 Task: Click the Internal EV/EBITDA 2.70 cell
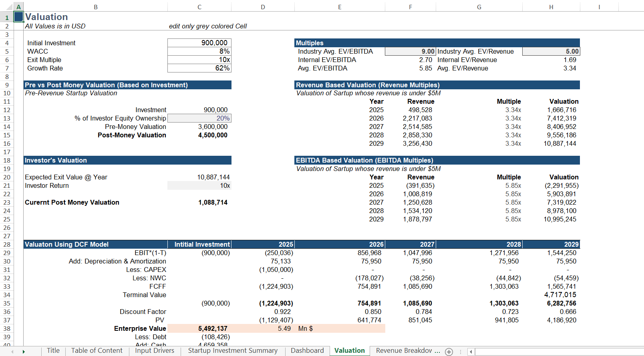pyautogui.click(x=411, y=60)
